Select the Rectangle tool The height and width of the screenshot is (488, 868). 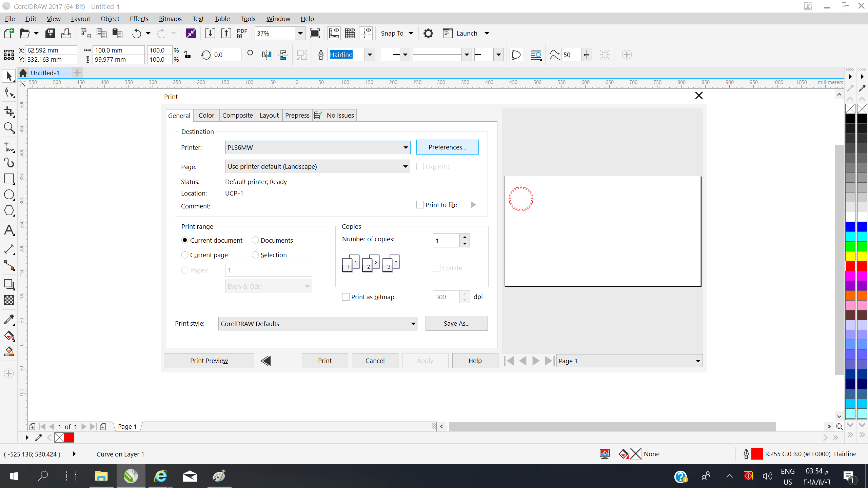[x=9, y=179]
